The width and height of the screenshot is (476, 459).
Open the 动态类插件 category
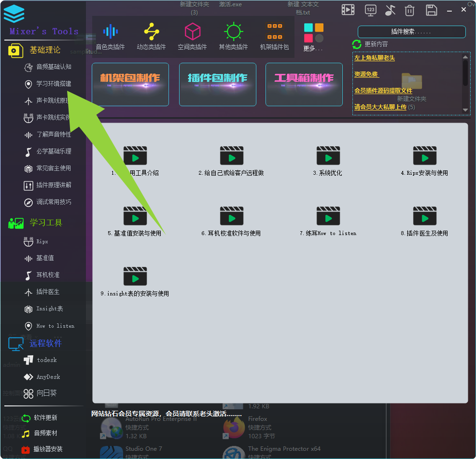point(151,37)
